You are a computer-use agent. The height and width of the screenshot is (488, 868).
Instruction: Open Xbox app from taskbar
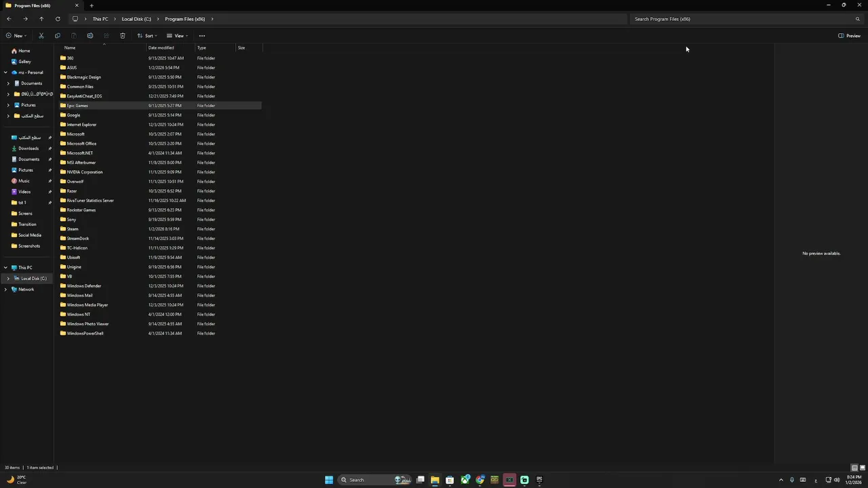point(465,480)
